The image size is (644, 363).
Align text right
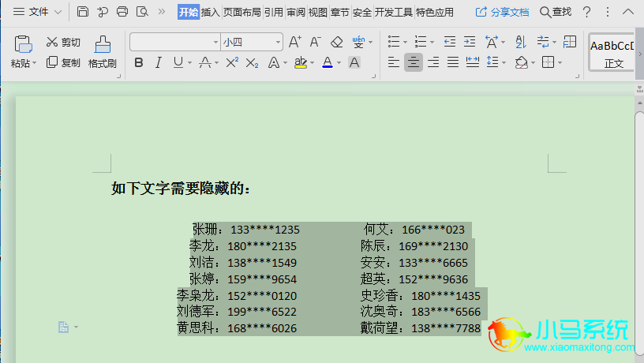click(x=433, y=62)
